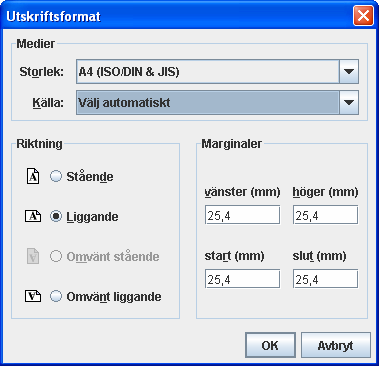Click the grayed reverse portrait page icon
Image resolution: width=379 pixels, height=366 pixels.
pyautogui.click(x=33, y=256)
